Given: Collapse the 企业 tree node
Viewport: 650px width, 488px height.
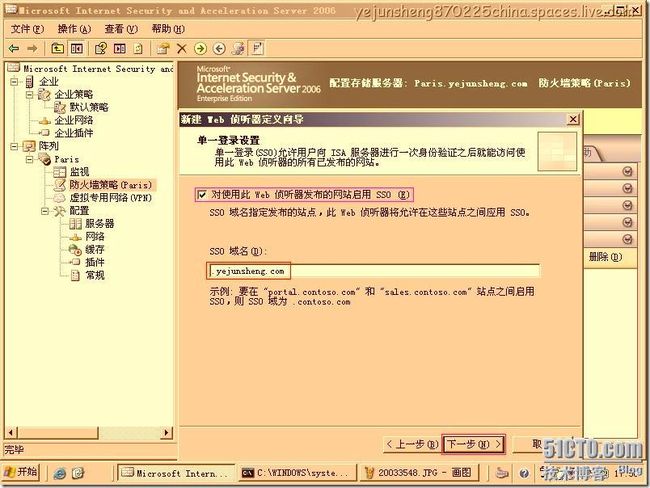Looking at the screenshot, I should click(15, 82).
